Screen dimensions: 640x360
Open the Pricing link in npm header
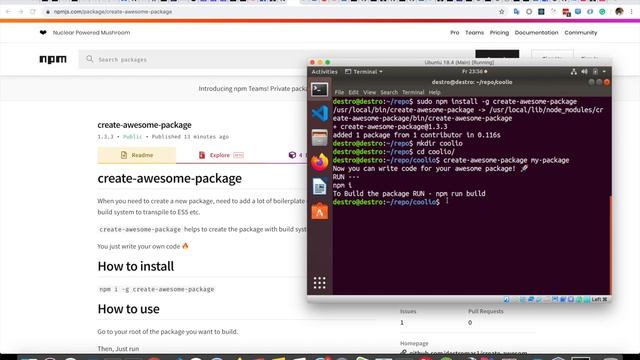pyautogui.click(x=499, y=33)
